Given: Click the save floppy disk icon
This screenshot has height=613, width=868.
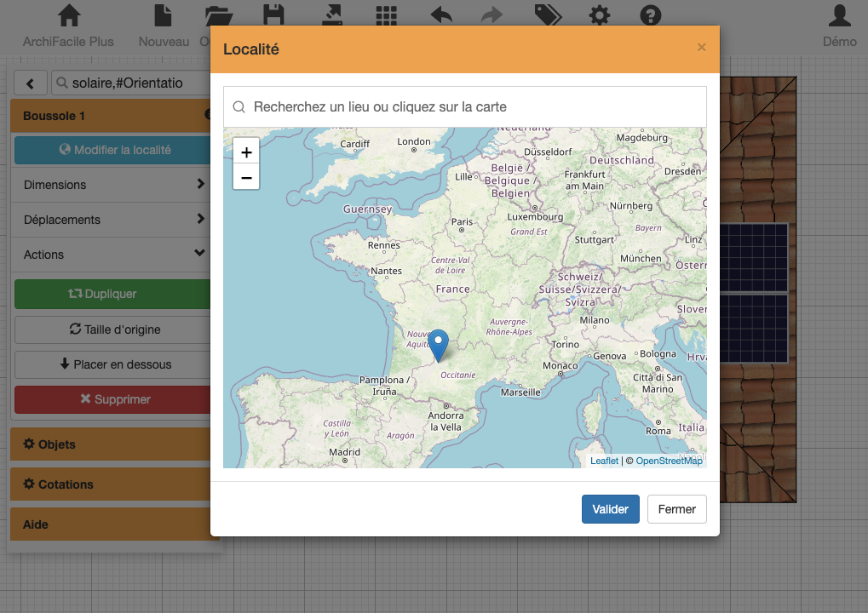Looking at the screenshot, I should tap(273, 16).
